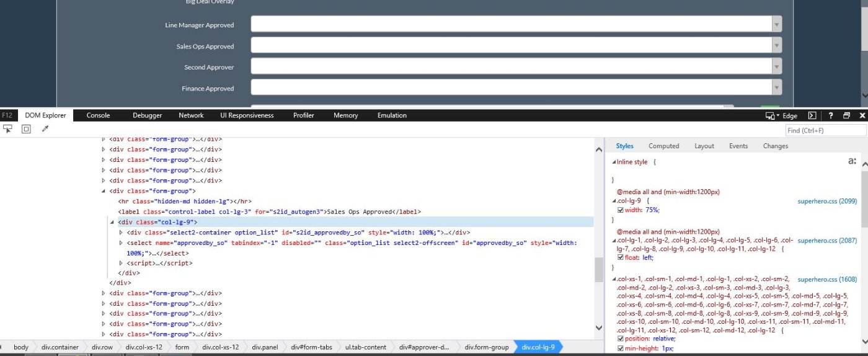Select the label Sales Ops Approved node

pyautogui.click(x=270, y=211)
